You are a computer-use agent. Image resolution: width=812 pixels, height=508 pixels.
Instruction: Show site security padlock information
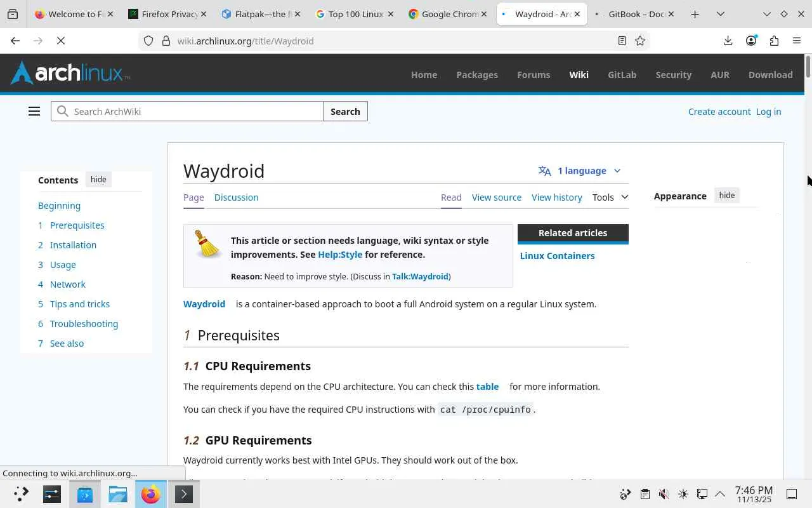tap(166, 41)
